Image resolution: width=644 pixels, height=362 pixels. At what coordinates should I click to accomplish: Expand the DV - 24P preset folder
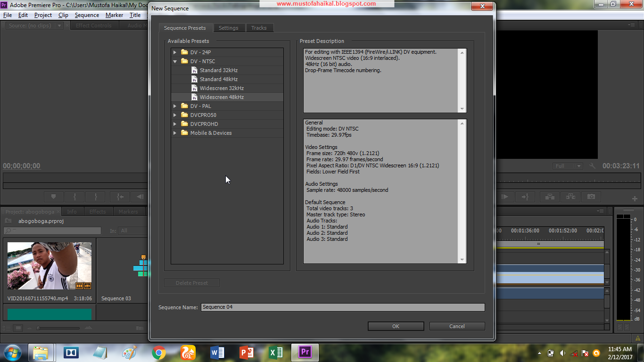coord(175,52)
